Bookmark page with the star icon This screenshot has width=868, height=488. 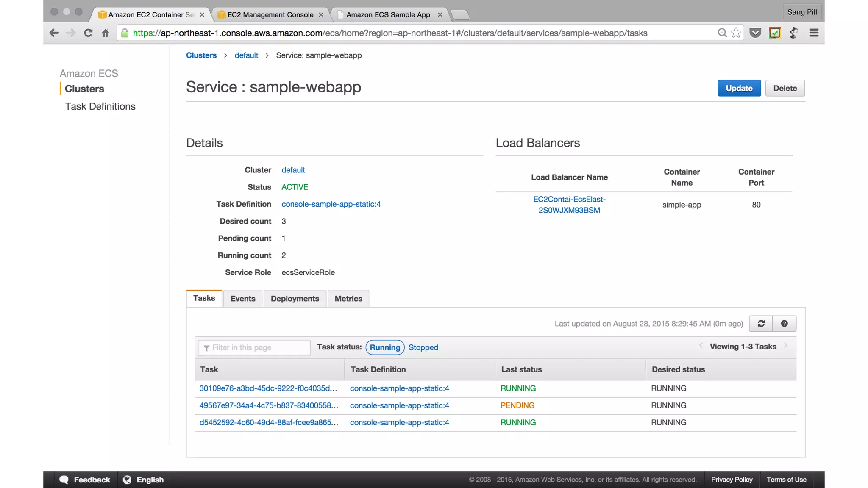tap(736, 33)
